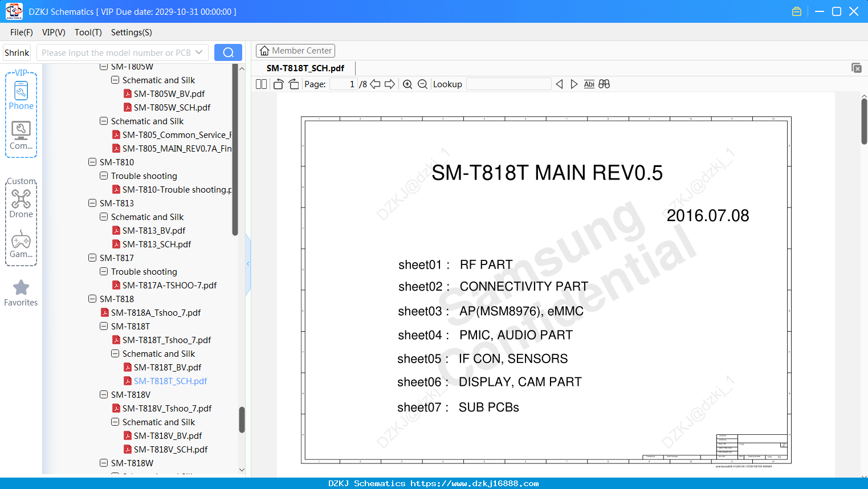Screen dimensions: 868x489
Task: Select the SM-T818T_SCH.pdf tab
Action: point(305,68)
